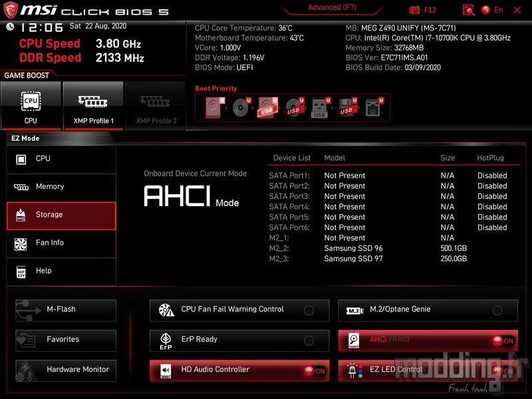Launch M-Flash utility
This screenshot has width=532, height=399.
(x=66, y=310)
